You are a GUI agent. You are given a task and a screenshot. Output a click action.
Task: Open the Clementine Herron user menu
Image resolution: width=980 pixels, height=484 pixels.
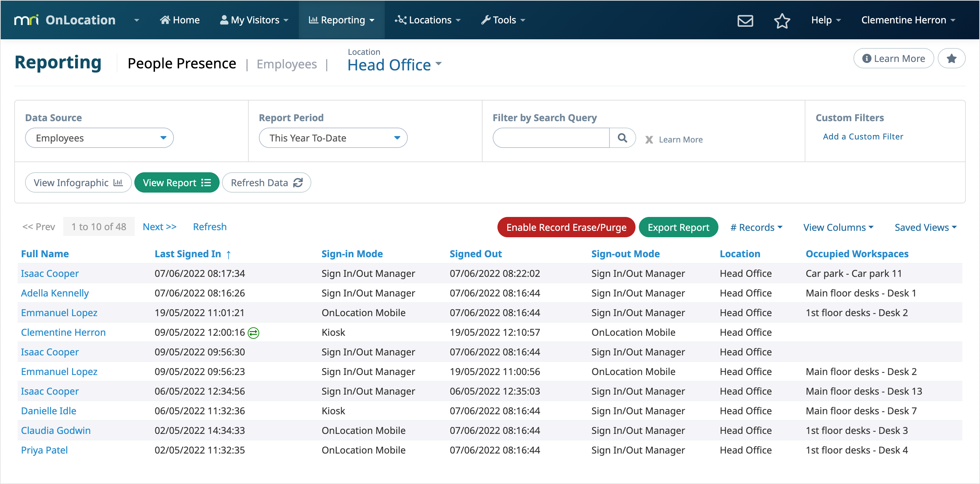[909, 20]
